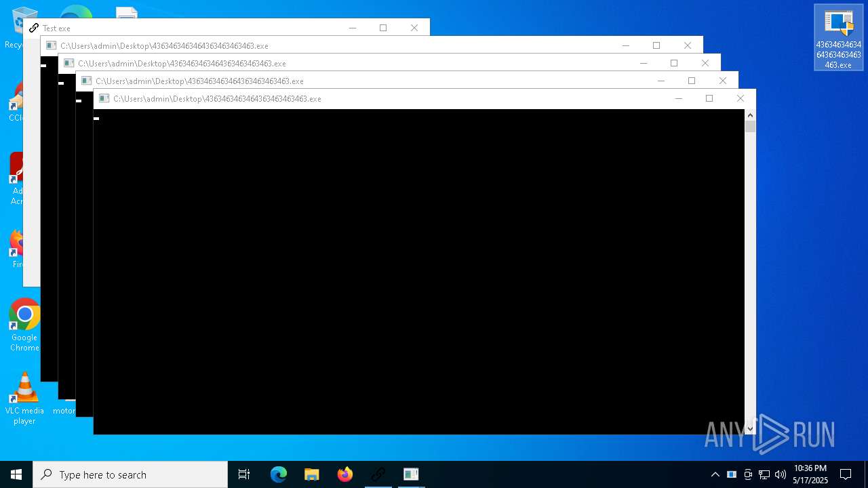Launch Microsoft Edge from the taskbar
Screen dimensions: 868x488
(279, 474)
